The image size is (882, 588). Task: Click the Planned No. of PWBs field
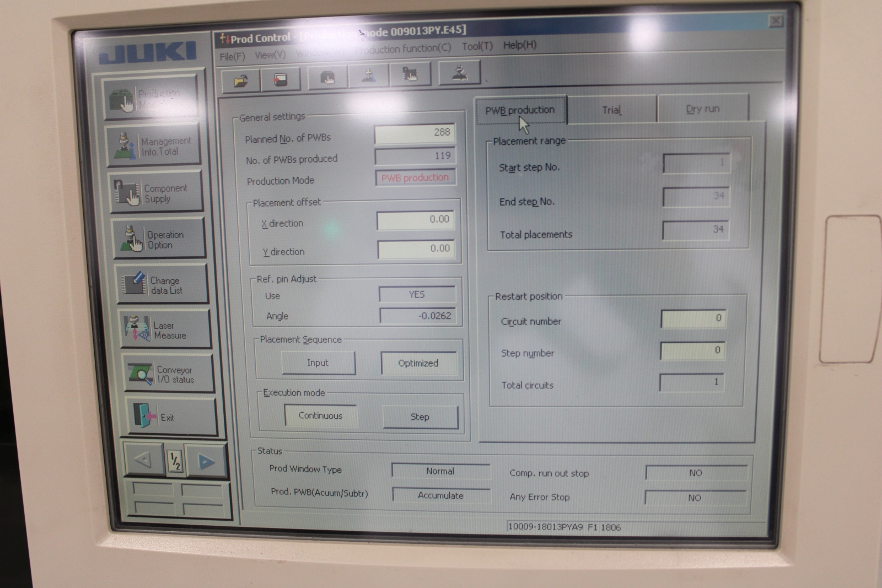[x=415, y=133]
